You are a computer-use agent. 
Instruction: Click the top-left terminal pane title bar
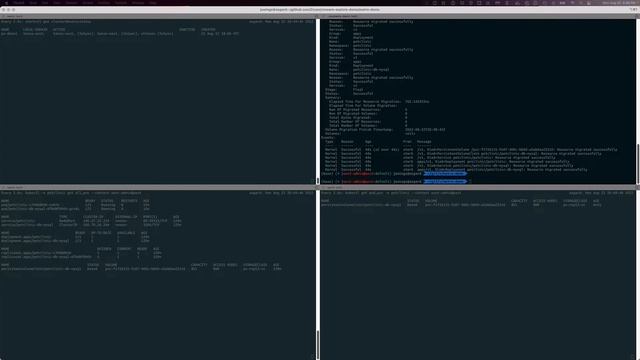click(158, 16)
